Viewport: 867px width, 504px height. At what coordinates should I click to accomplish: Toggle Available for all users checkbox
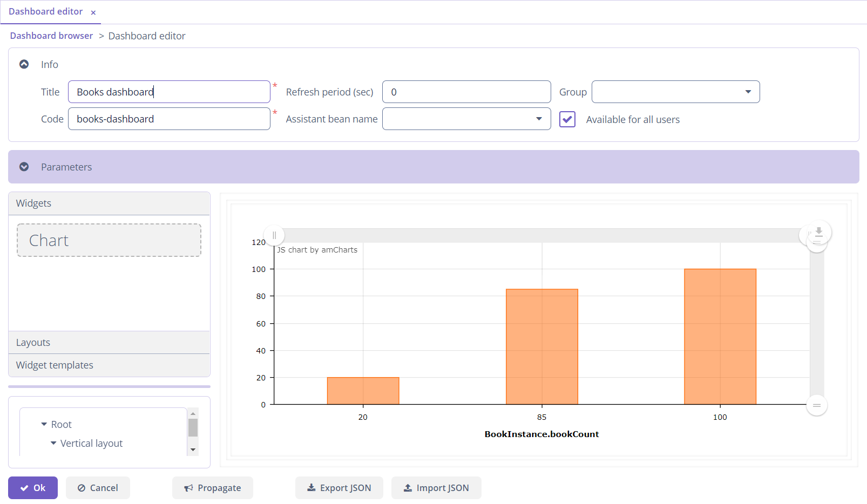point(567,119)
